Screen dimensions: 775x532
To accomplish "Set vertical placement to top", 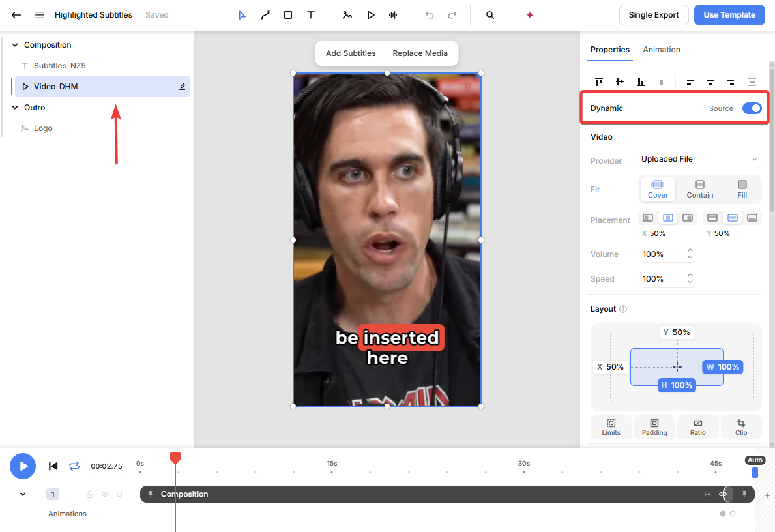I will pos(712,218).
